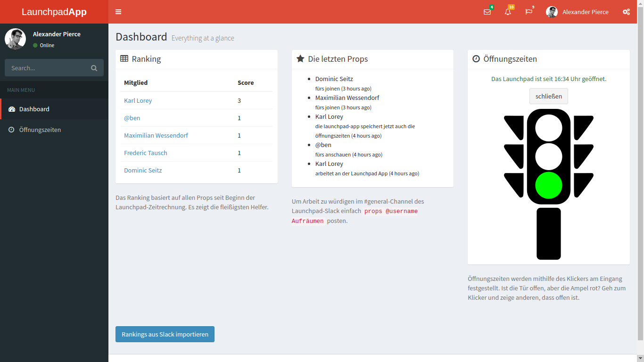Viewport: 644px width, 362px height.
Task: Click the Online status indicator
Action: pos(44,45)
